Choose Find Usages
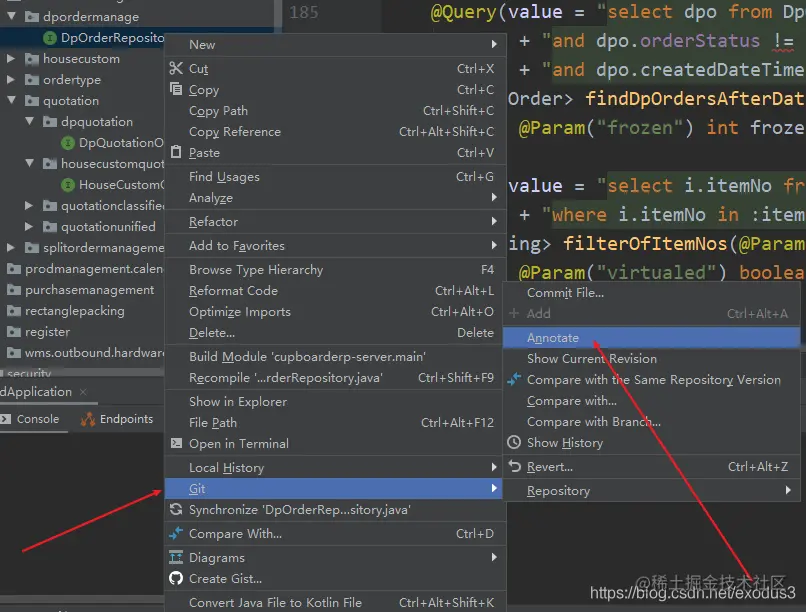 (x=334, y=177)
